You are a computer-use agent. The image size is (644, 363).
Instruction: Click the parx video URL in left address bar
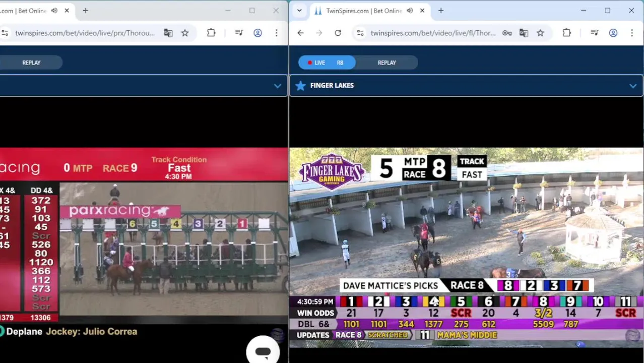click(85, 33)
